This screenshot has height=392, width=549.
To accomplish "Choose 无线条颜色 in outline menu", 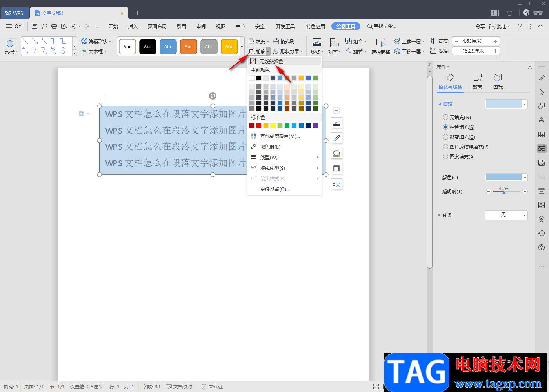I will click(x=284, y=61).
